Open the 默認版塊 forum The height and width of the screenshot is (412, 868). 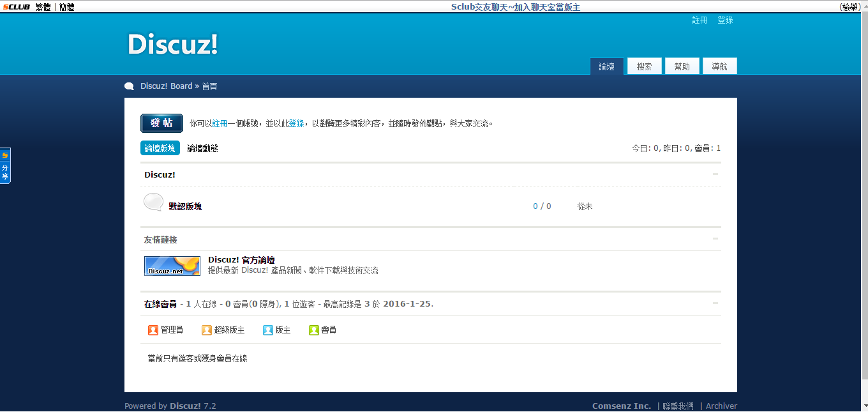point(185,206)
